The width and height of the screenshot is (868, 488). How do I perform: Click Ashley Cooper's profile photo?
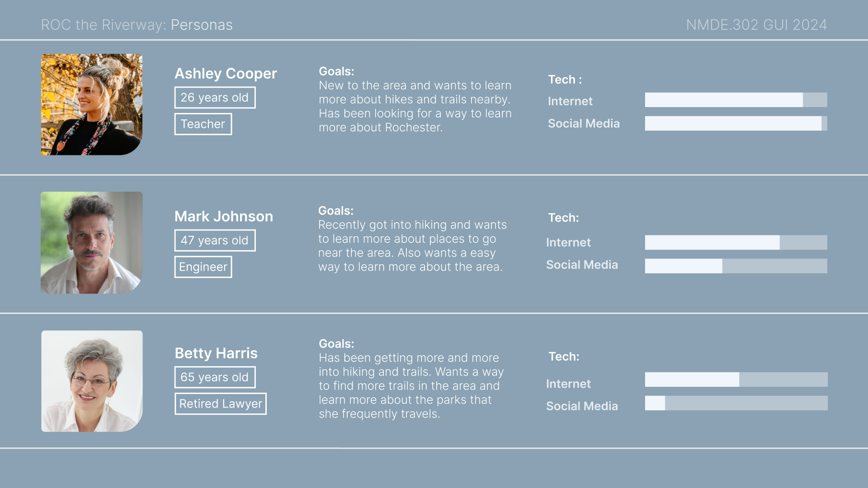pyautogui.click(x=92, y=104)
